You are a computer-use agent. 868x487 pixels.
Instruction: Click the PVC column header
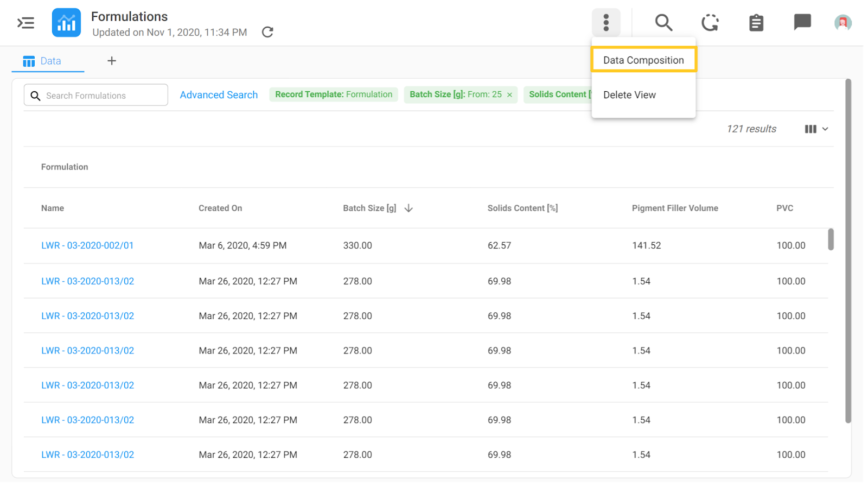784,208
